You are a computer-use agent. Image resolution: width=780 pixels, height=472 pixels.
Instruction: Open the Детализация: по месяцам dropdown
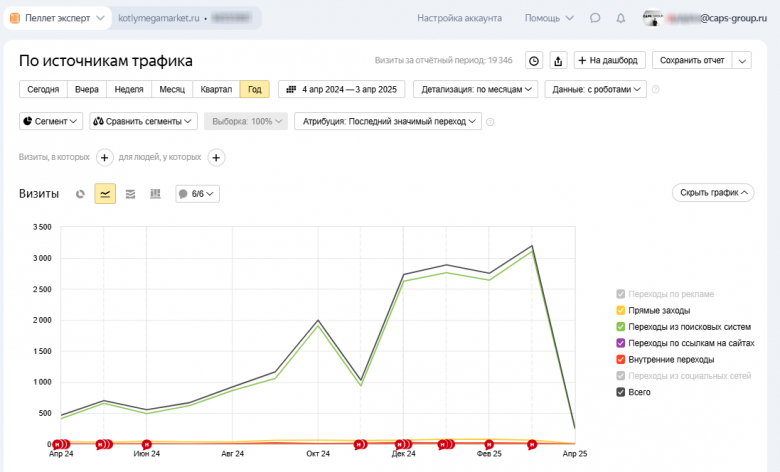click(474, 89)
